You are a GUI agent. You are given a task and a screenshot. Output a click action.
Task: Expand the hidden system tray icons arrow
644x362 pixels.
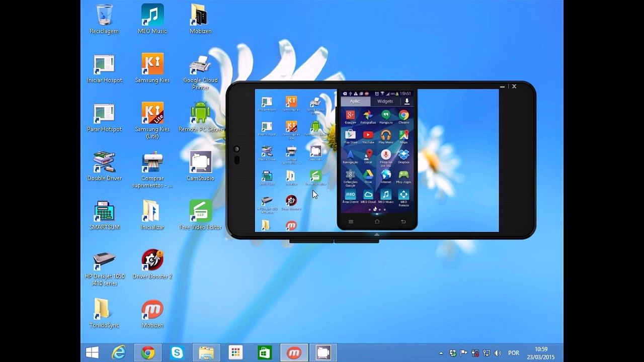pos(441,353)
